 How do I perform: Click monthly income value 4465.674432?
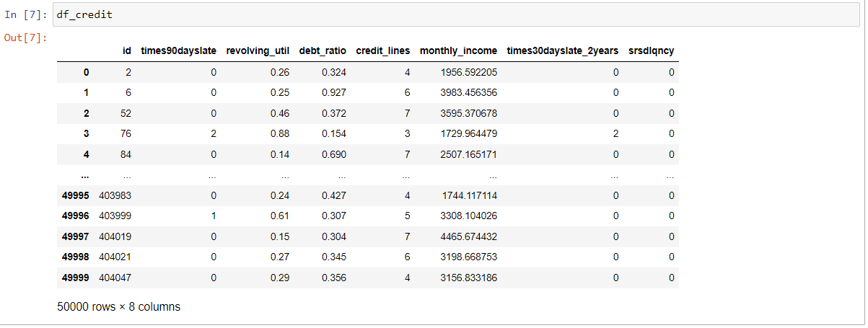point(468,236)
